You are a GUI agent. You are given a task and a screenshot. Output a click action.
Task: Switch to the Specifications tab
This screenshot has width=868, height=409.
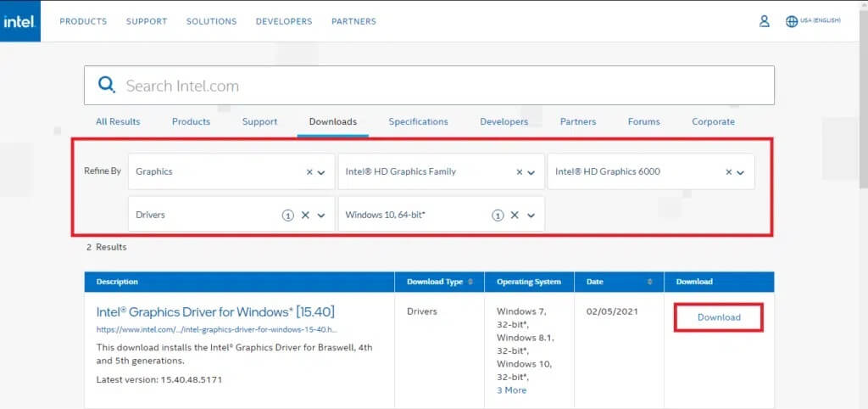tap(418, 121)
